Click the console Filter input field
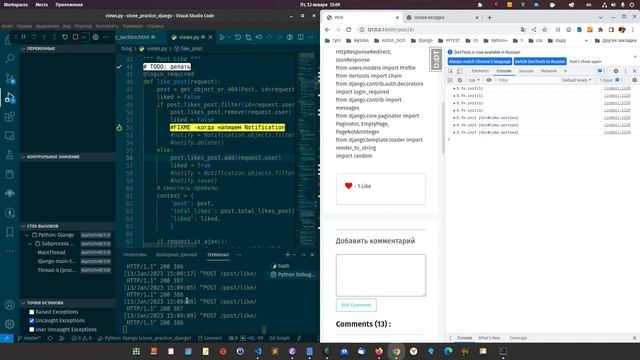640x360 pixels. (527, 80)
